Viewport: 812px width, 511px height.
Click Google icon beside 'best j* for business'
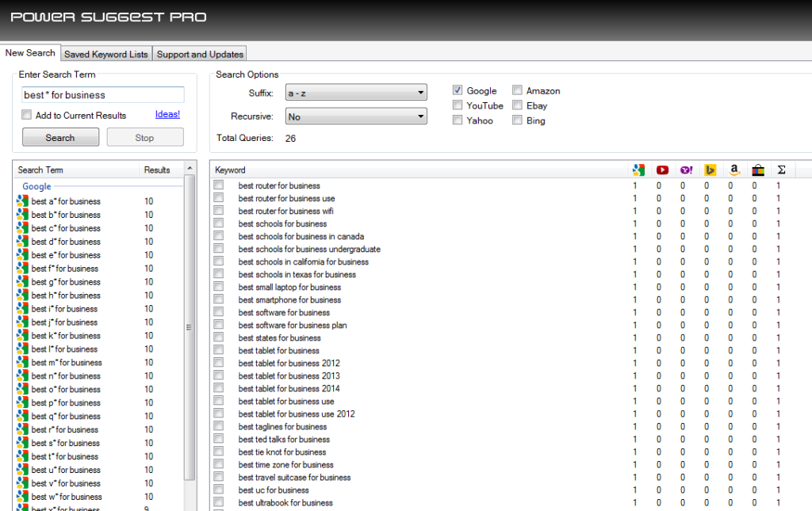pos(22,322)
